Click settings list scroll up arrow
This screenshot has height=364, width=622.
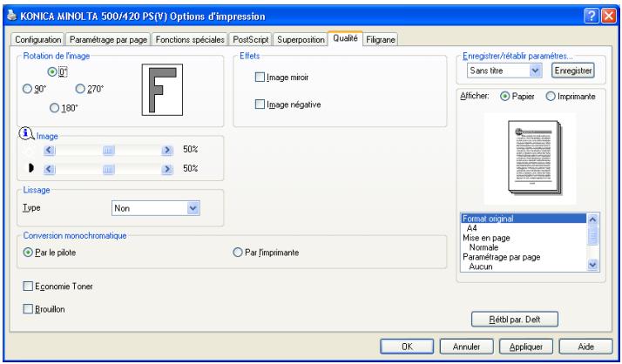(592, 219)
